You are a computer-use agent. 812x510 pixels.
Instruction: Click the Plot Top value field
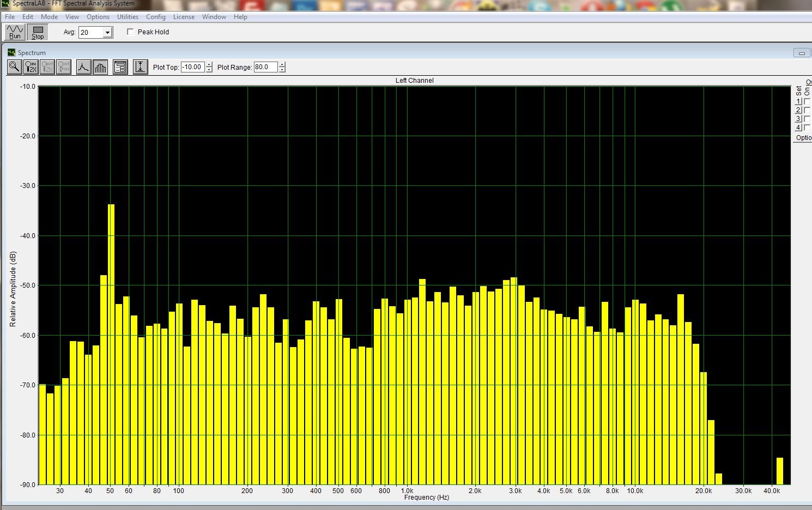tap(192, 67)
